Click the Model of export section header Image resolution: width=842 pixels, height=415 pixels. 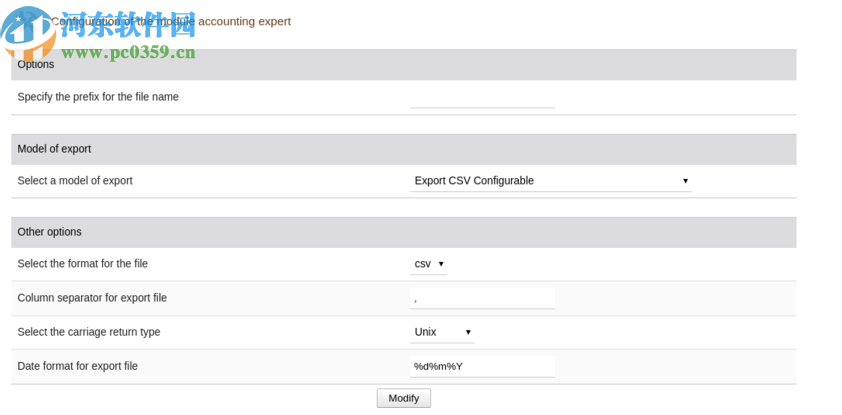(x=54, y=149)
